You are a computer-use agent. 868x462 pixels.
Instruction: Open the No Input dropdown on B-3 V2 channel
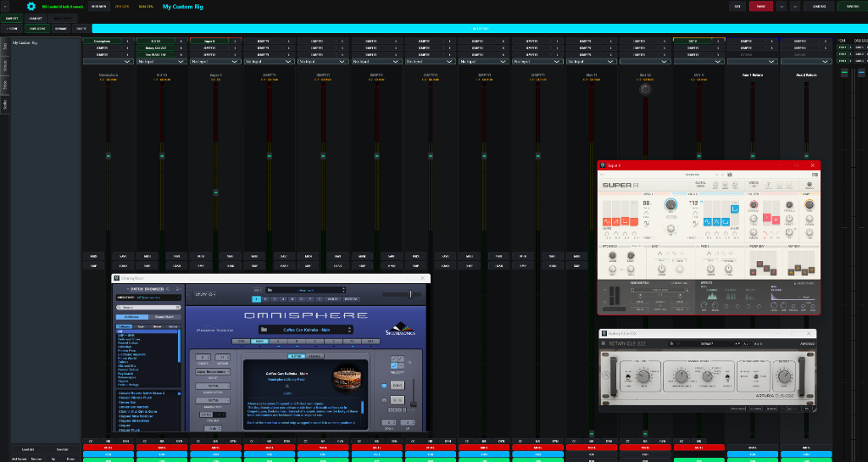162,61
